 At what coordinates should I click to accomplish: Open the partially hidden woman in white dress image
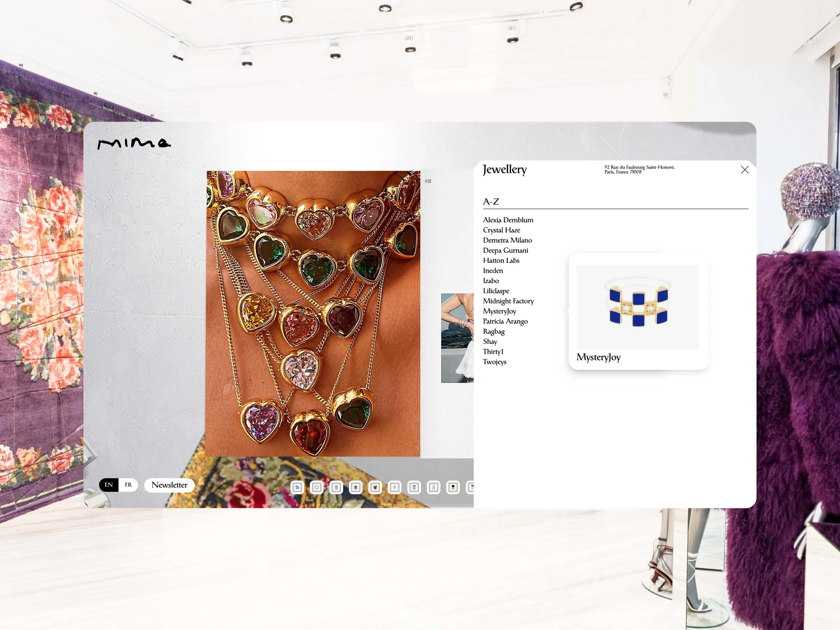[457, 338]
